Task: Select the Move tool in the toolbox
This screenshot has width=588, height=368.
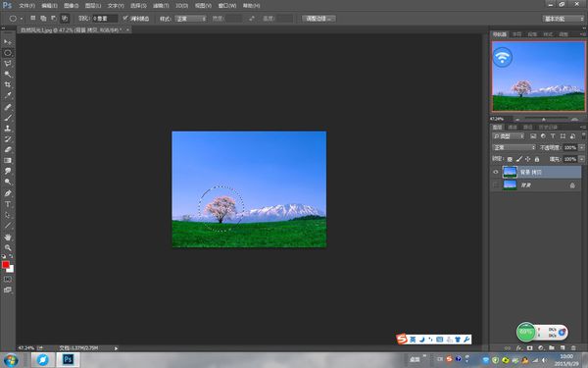Action: tap(8, 41)
